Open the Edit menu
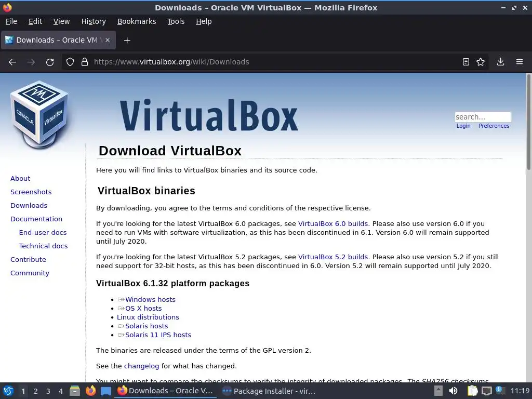 [35, 21]
